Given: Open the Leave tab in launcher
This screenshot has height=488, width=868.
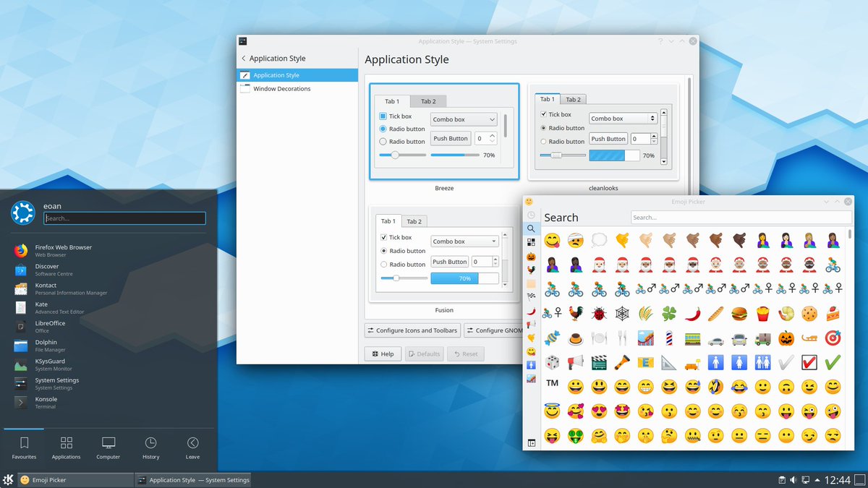Looking at the screenshot, I should point(192,448).
